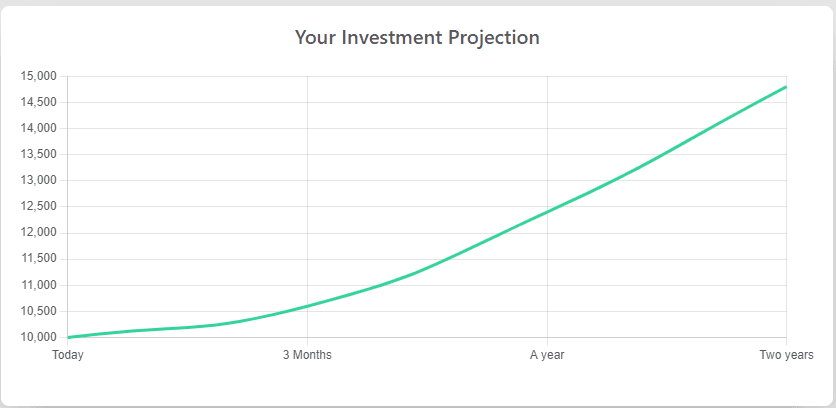Click the 12,500 y-axis label
This screenshot has height=408, width=836.
(38, 207)
